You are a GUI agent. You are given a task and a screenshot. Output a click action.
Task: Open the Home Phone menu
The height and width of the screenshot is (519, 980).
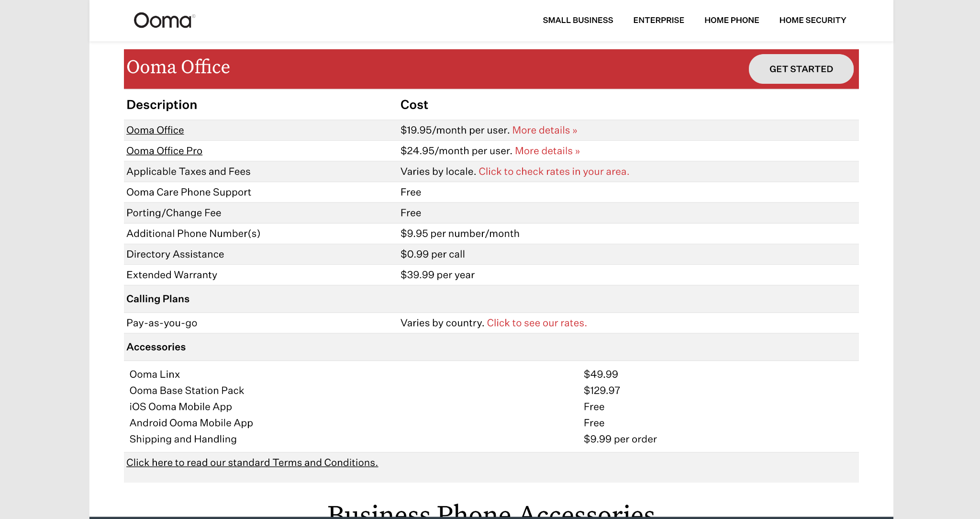pos(731,20)
